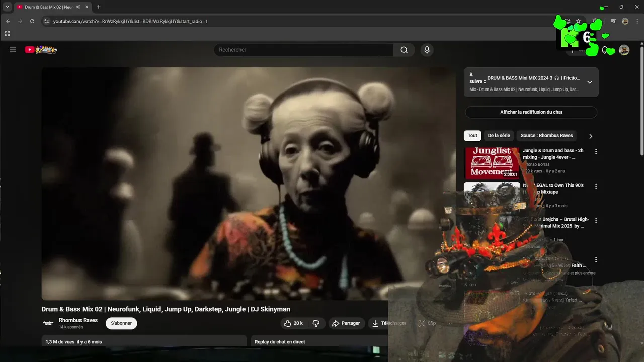The image size is (644, 362).
Task: Open the apps grid in bookmarks bar
Action: (x=7, y=34)
